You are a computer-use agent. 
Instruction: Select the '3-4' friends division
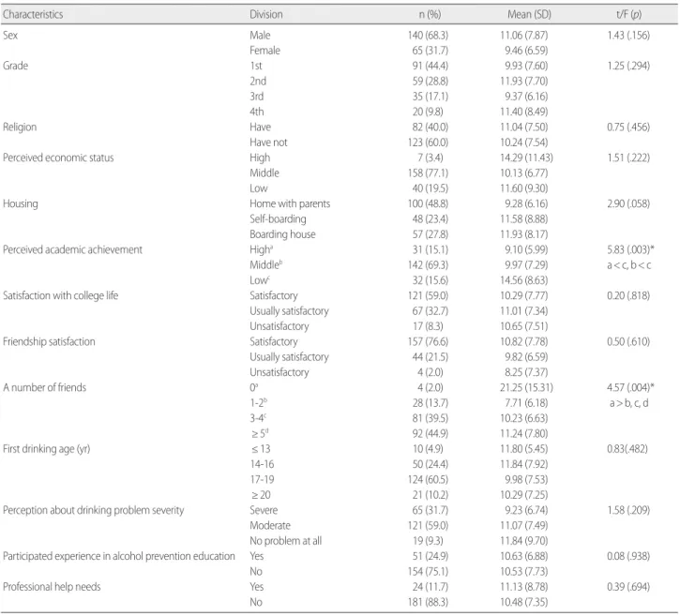point(259,418)
